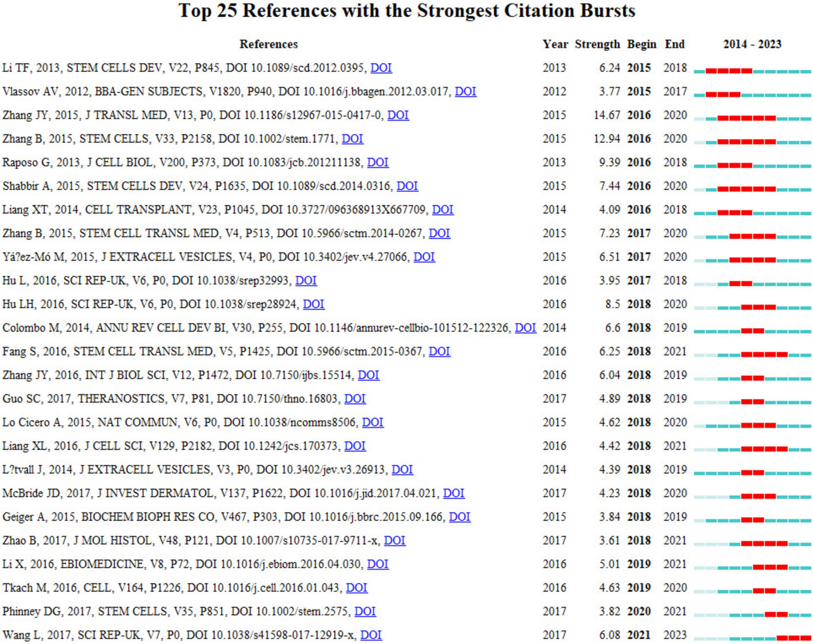
Task: Click the Year column header
Action: coord(555,44)
